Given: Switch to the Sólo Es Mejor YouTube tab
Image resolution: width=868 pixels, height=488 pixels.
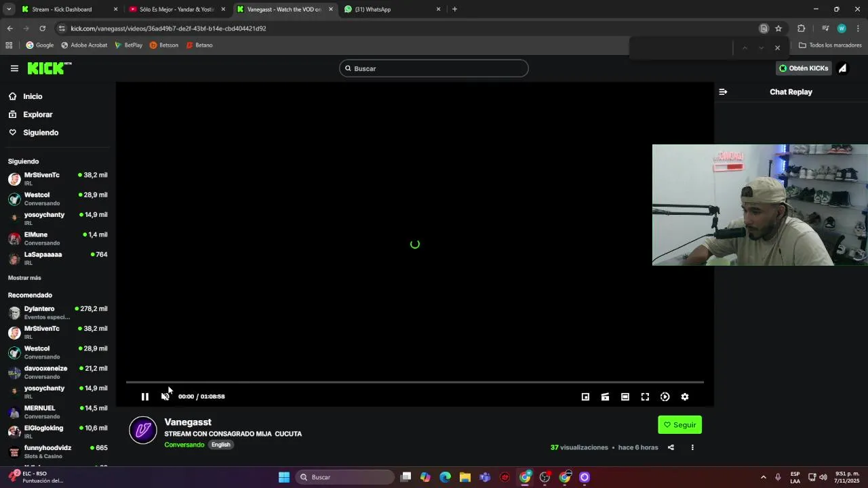Looking at the screenshot, I should (176, 9).
